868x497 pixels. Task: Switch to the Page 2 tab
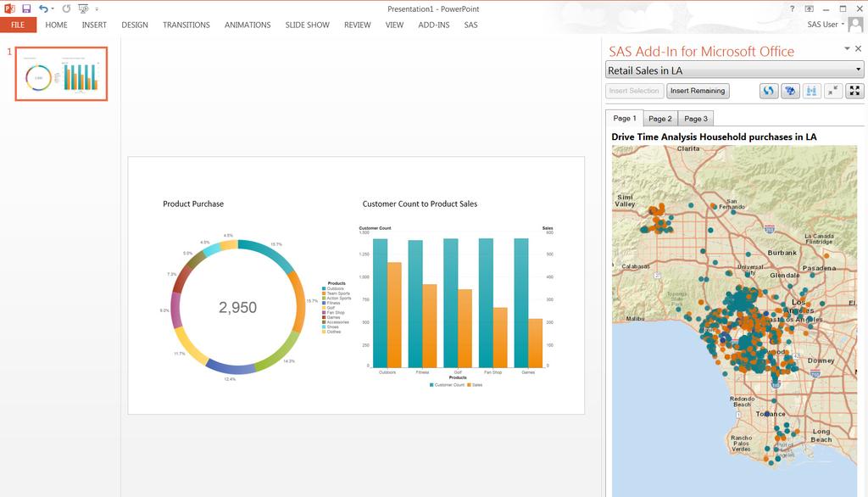tap(659, 119)
